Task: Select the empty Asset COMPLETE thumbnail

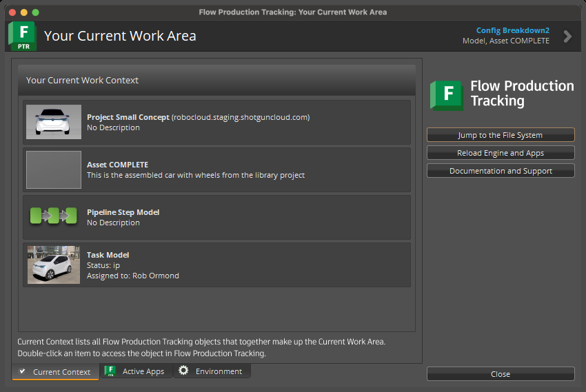Action: (x=54, y=169)
